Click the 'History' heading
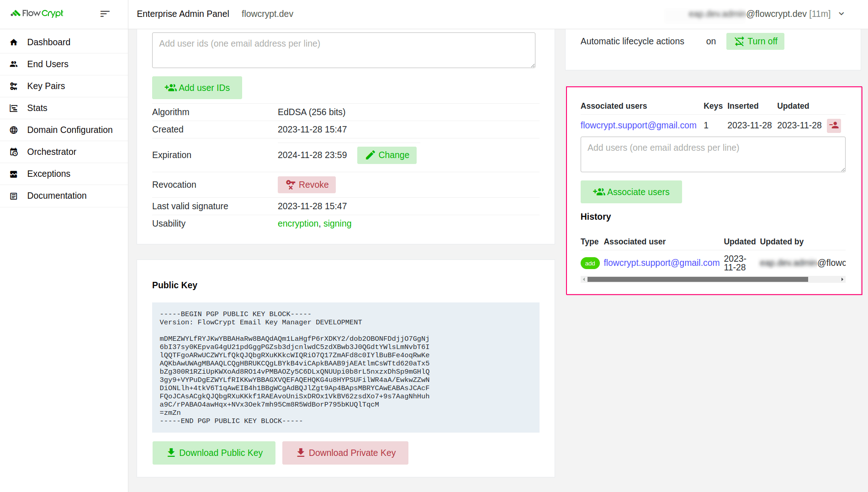The height and width of the screenshot is (492, 868). click(596, 217)
